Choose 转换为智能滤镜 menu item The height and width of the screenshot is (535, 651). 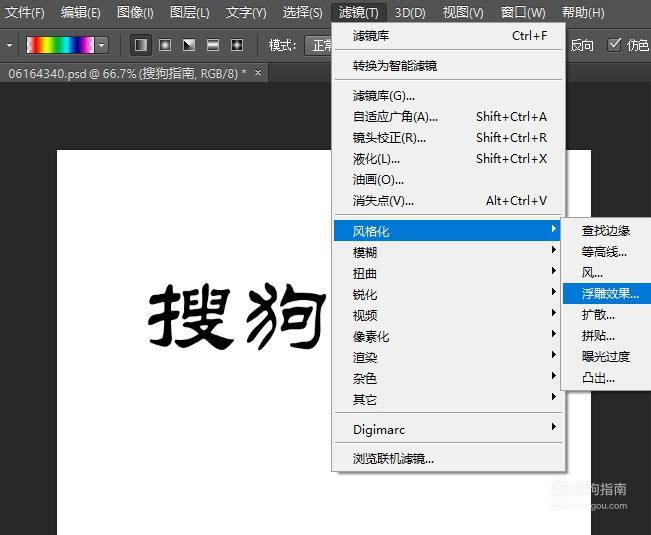(448, 66)
